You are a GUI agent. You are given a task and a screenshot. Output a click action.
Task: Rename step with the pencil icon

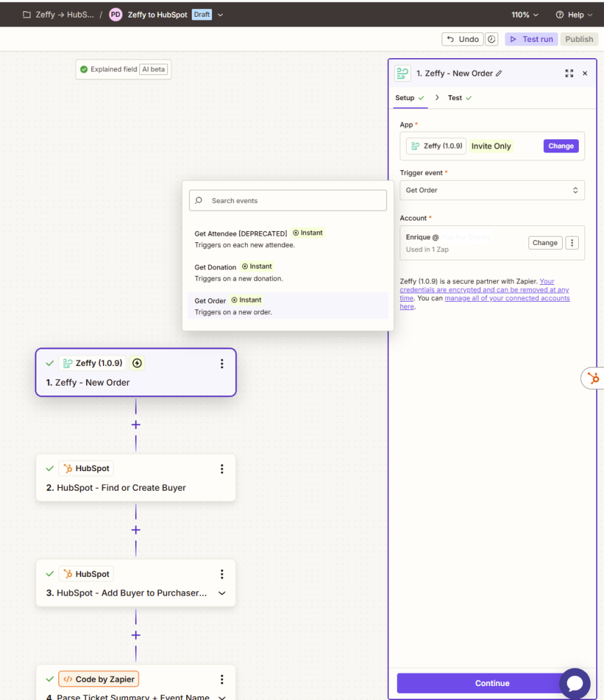click(499, 73)
